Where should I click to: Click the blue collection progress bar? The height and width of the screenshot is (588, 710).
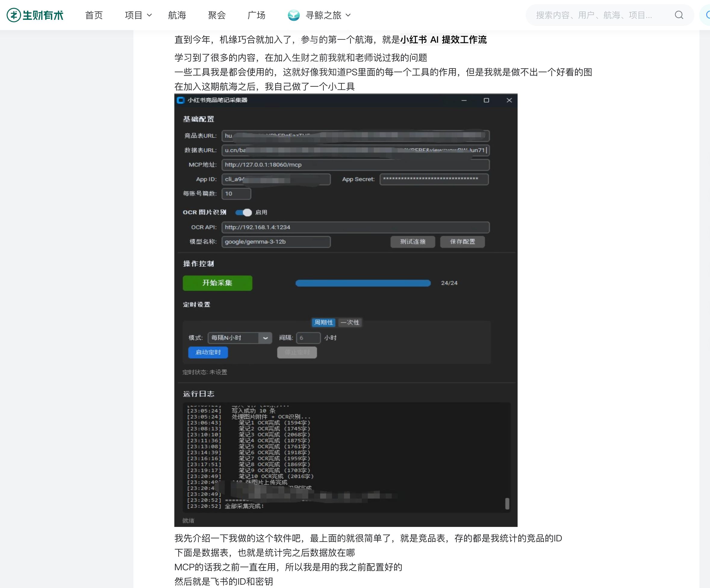[363, 283]
